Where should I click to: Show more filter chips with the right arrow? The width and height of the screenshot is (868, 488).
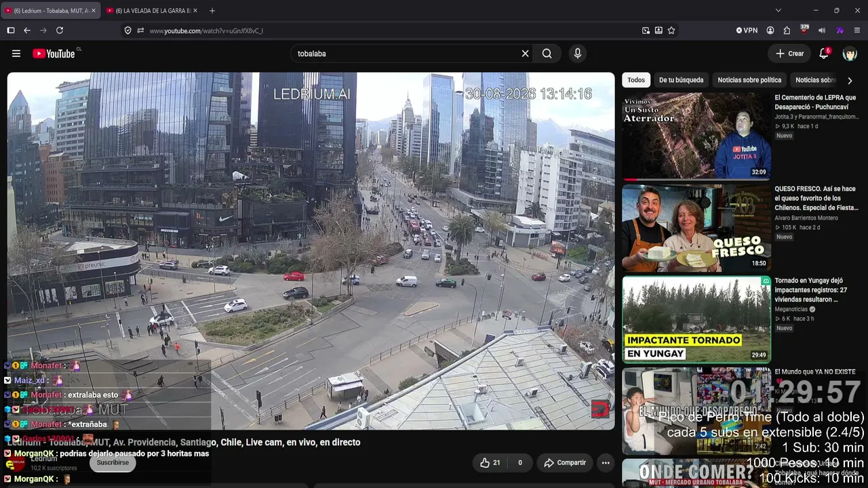pos(850,81)
